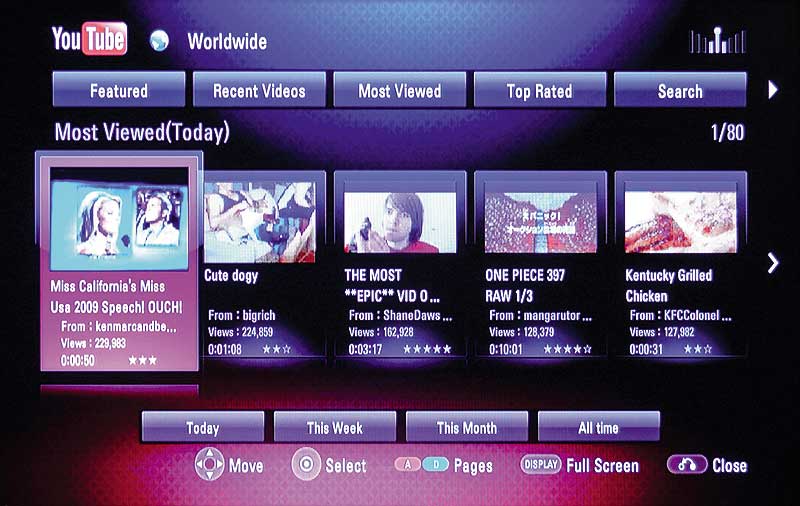Click the 'Miss California's Miss Usa 2009 Speech' title

[x=116, y=296]
